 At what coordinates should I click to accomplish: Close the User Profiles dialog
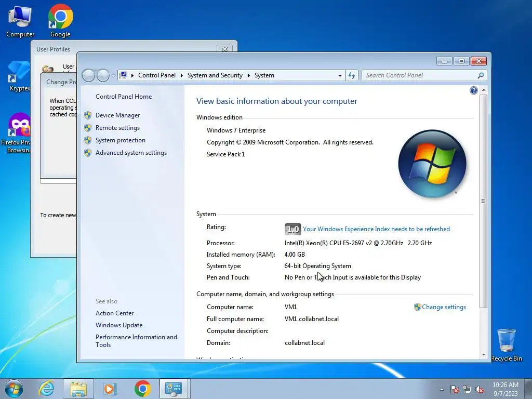[x=224, y=49]
